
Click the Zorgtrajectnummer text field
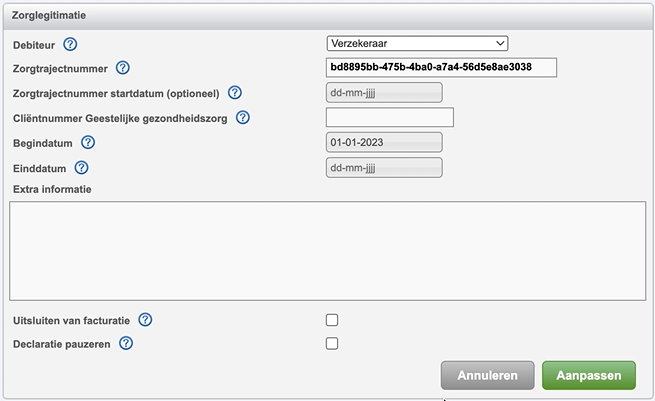(x=441, y=67)
